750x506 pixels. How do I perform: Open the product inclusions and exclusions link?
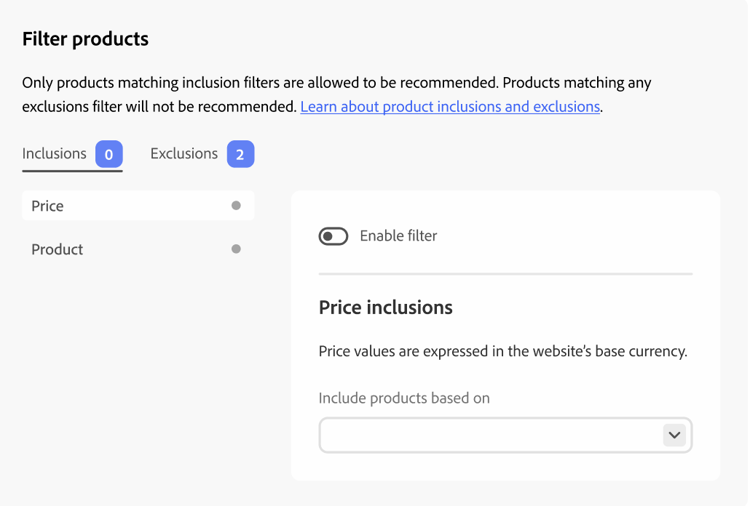pos(450,106)
